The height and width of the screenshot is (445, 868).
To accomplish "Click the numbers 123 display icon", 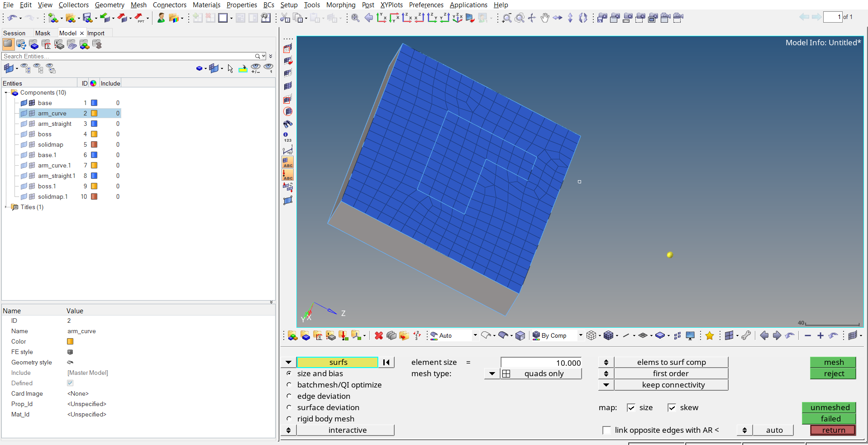I will (x=287, y=137).
